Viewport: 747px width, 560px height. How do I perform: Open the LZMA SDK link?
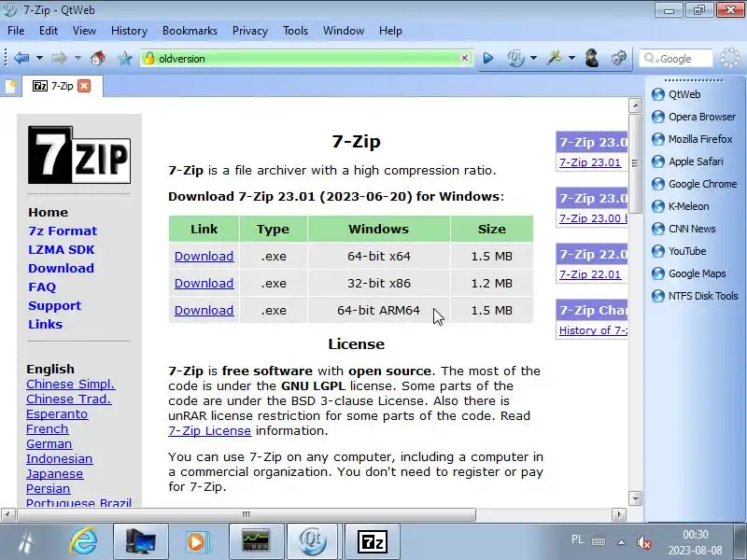click(x=61, y=249)
